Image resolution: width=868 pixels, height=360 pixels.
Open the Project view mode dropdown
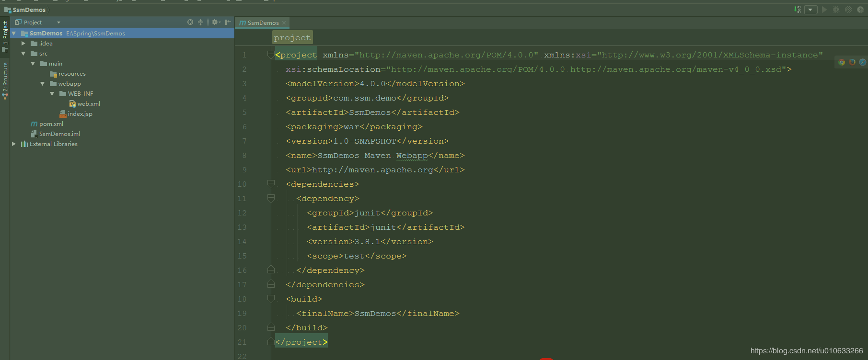[58, 22]
